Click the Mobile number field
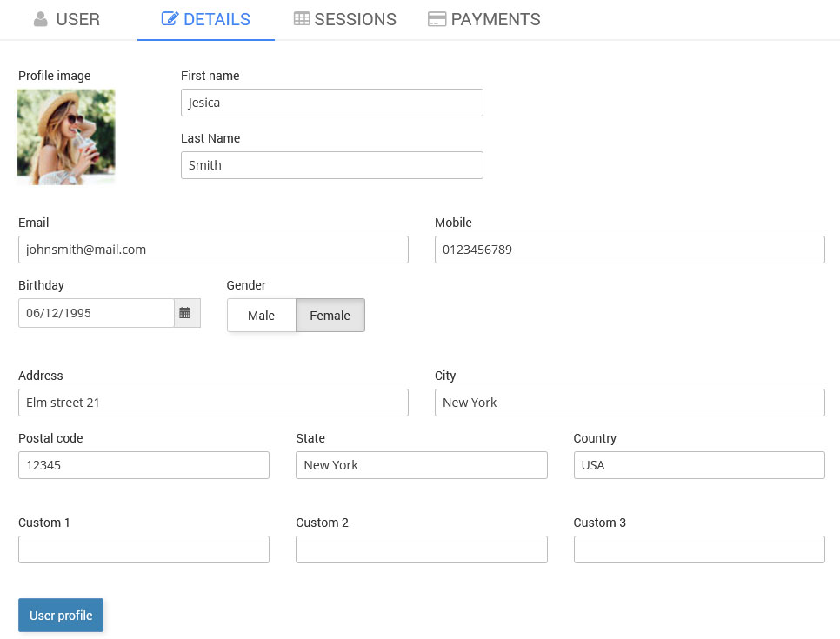The image size is (840, 639). point(630,250)
